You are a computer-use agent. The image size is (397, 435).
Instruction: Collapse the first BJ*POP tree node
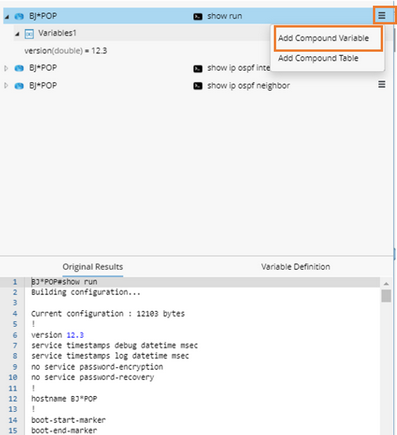7,17
